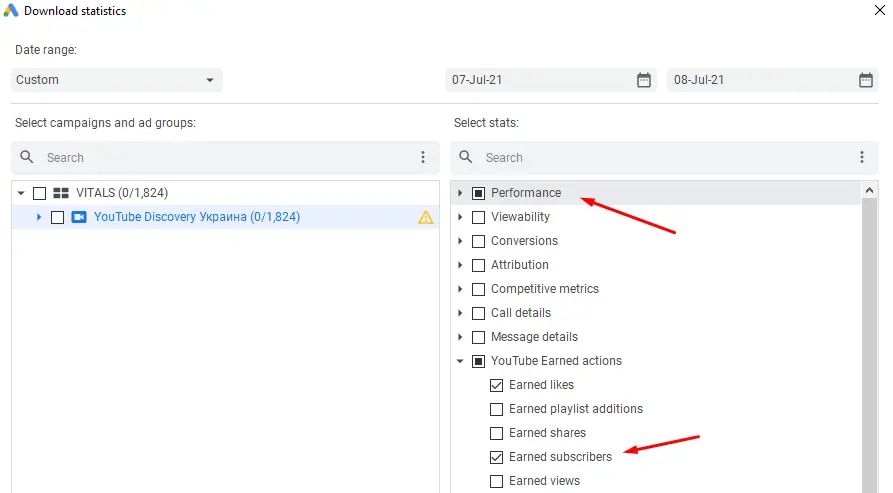Image resolution: width=893 pixels, height=493 pixels.
Task: Expand the Performance stats group
Action: 460,193
